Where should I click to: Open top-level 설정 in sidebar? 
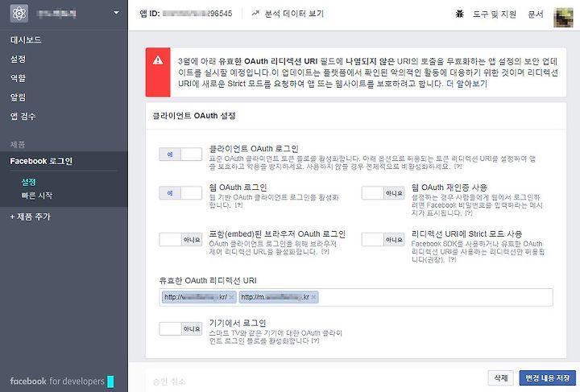18,59
